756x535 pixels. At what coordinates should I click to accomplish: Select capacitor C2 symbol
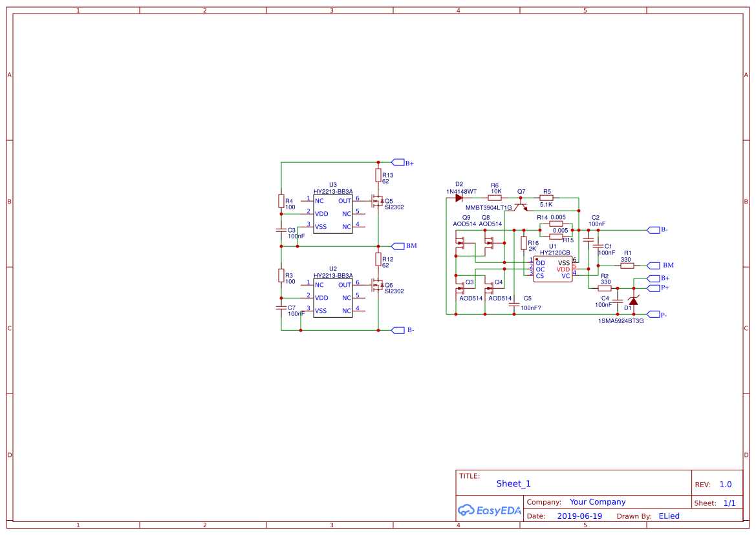pos(589,239)
